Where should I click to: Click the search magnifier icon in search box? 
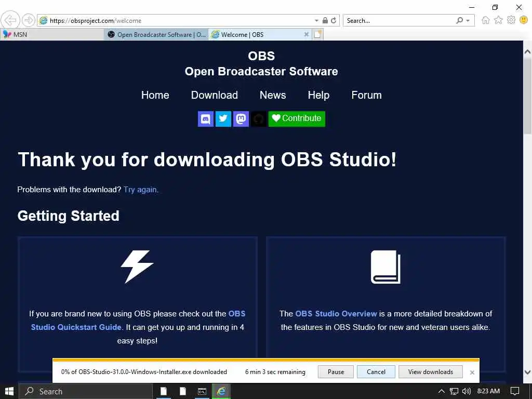(459, 20)
